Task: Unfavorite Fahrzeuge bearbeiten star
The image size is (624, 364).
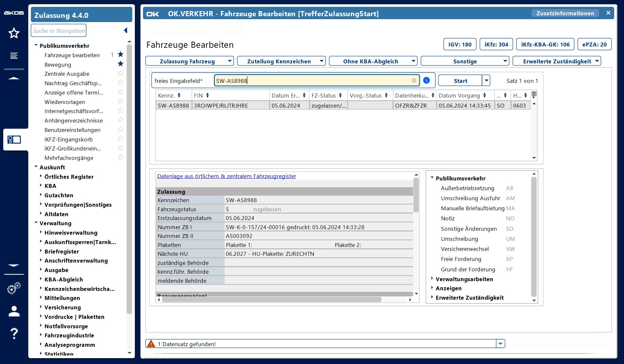Action: coord(121,54)
